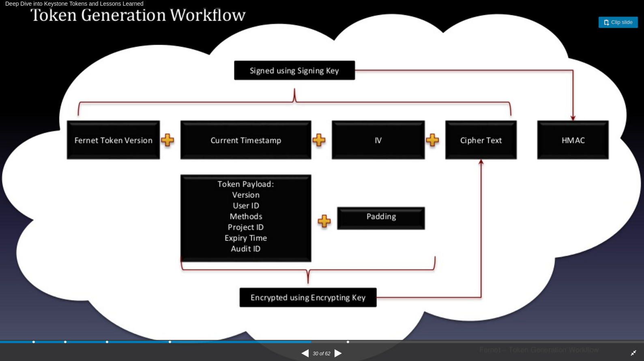Jump to the fourth progress bar marker
Screen dimensions: 644x361
click(x=170, y=342)
